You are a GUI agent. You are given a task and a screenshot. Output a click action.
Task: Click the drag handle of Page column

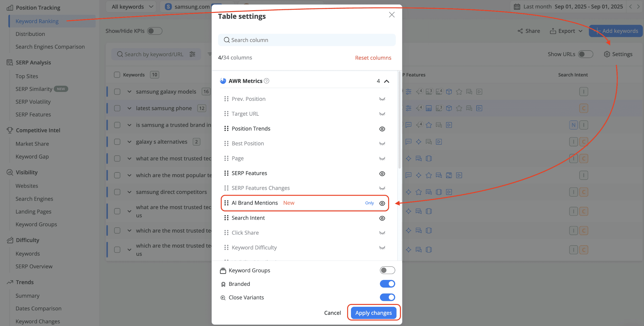click(226, 158)
